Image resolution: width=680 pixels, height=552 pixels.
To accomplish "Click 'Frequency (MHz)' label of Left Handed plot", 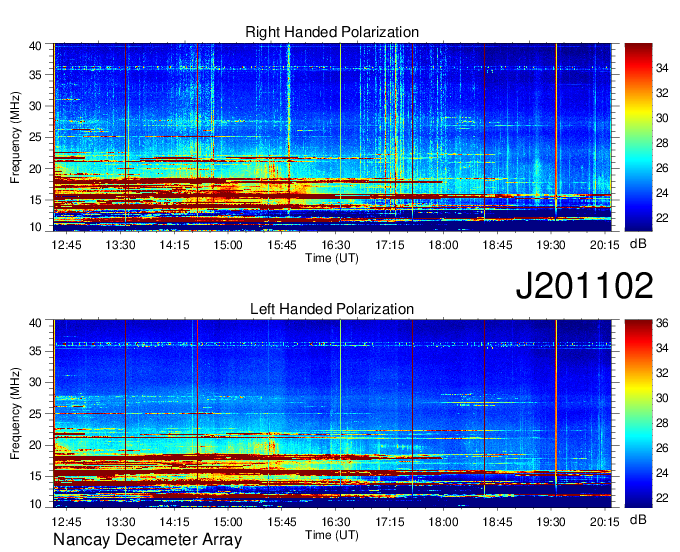I will [15, 414].
